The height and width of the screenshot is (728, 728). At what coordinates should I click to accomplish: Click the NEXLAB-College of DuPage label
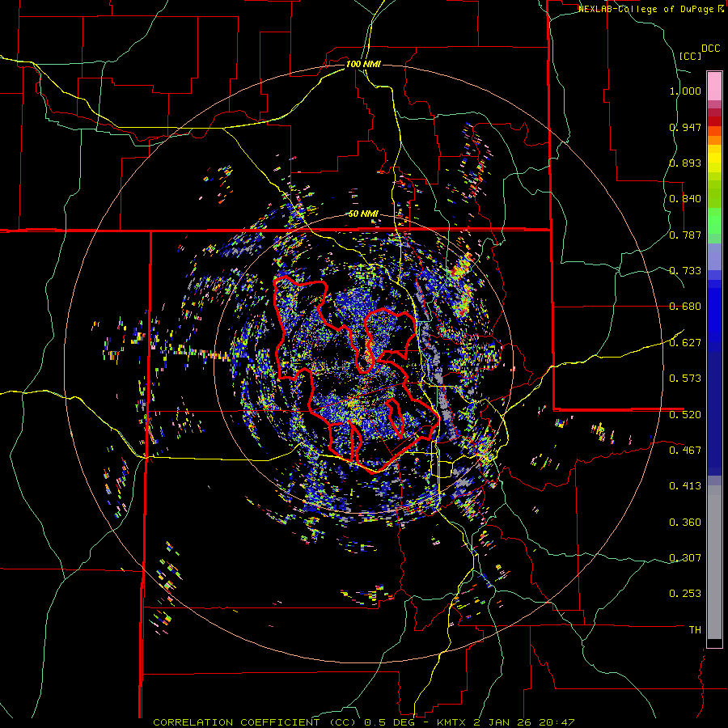pos(645,9)
